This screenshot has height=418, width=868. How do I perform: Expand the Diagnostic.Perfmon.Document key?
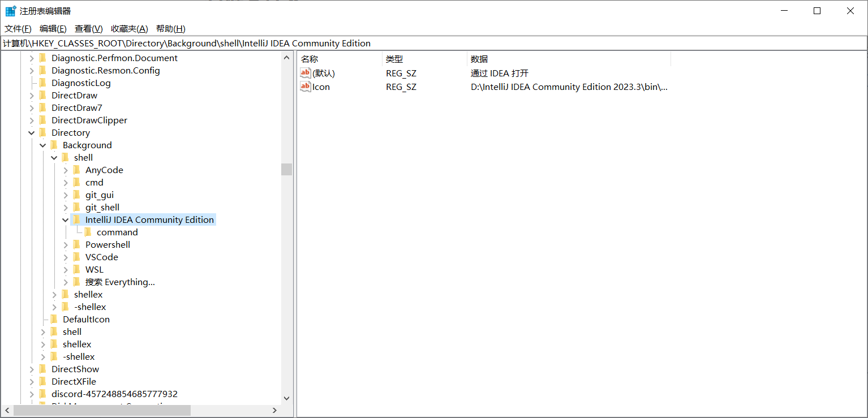click(32, 58)
